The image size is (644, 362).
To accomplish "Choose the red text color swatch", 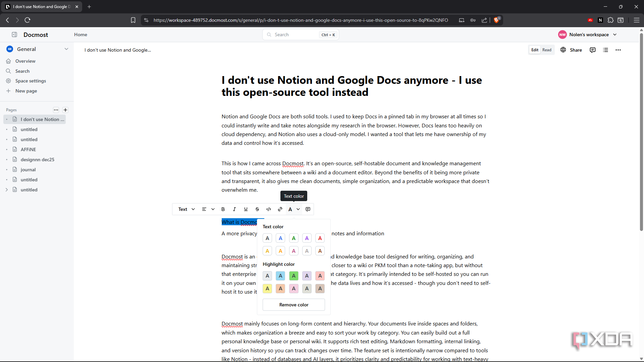I will click(320, 238).
